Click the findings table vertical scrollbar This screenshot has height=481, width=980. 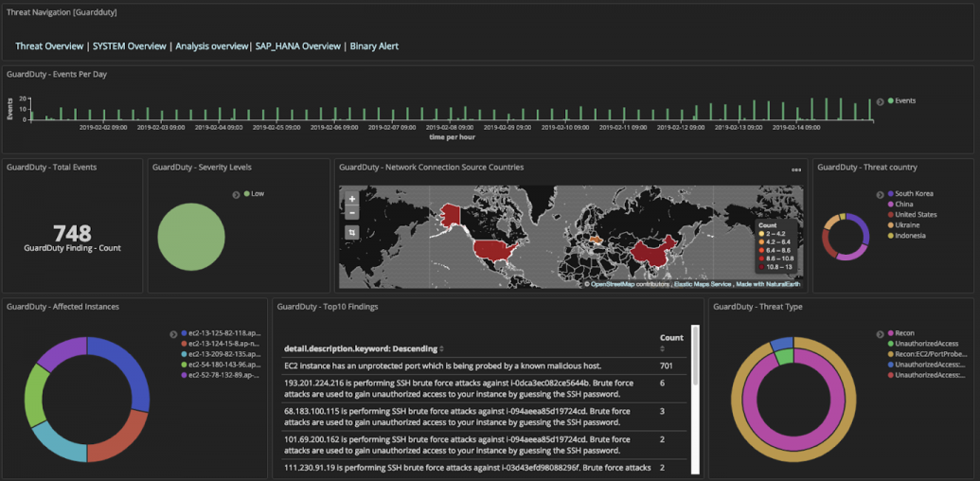pos(694,354)
